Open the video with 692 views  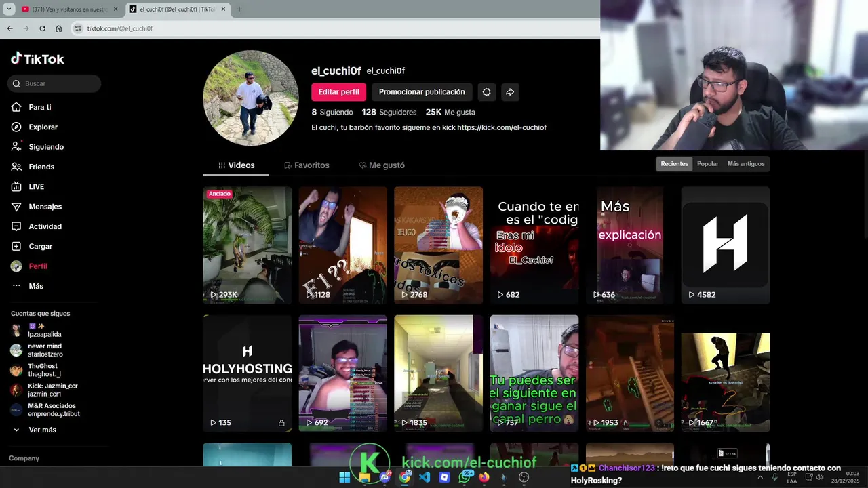[x=343, y=373]
